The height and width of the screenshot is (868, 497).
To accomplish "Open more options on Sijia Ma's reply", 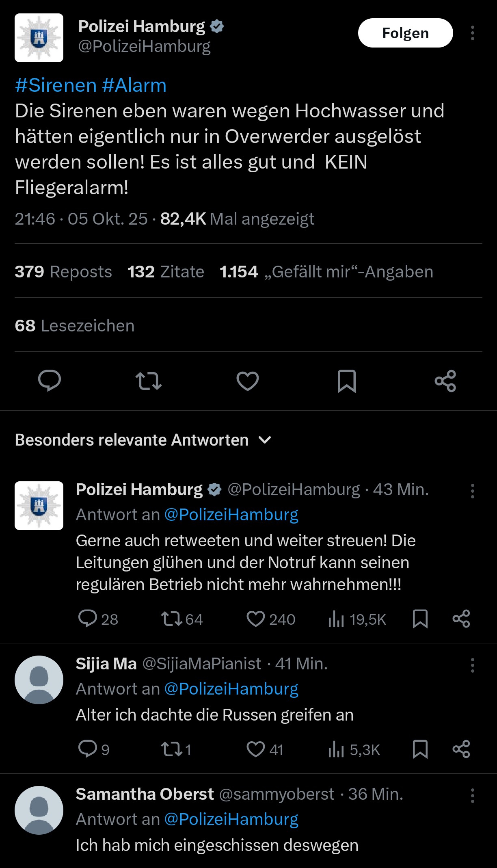I will click(x=472, y=665).
